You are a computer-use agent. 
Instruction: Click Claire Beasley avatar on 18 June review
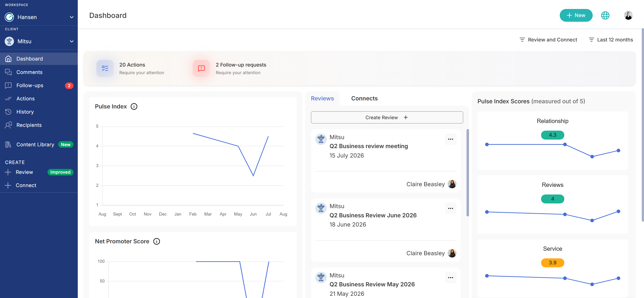452,253
